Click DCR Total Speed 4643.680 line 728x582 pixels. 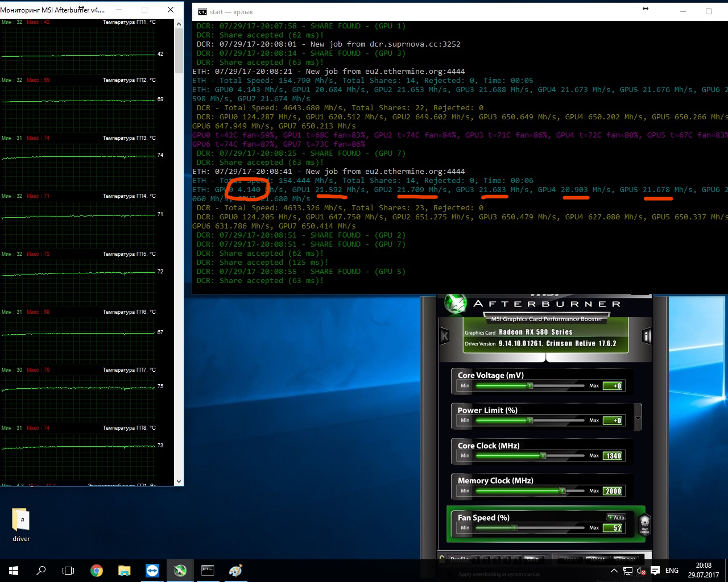coord(340,108)
